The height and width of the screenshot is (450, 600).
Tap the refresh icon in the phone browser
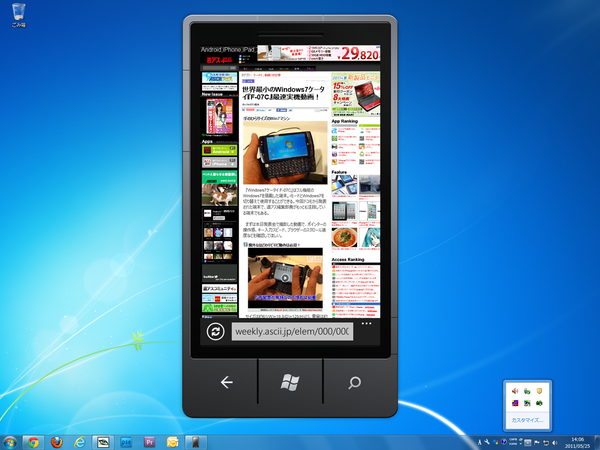click(x=215, y=331)
